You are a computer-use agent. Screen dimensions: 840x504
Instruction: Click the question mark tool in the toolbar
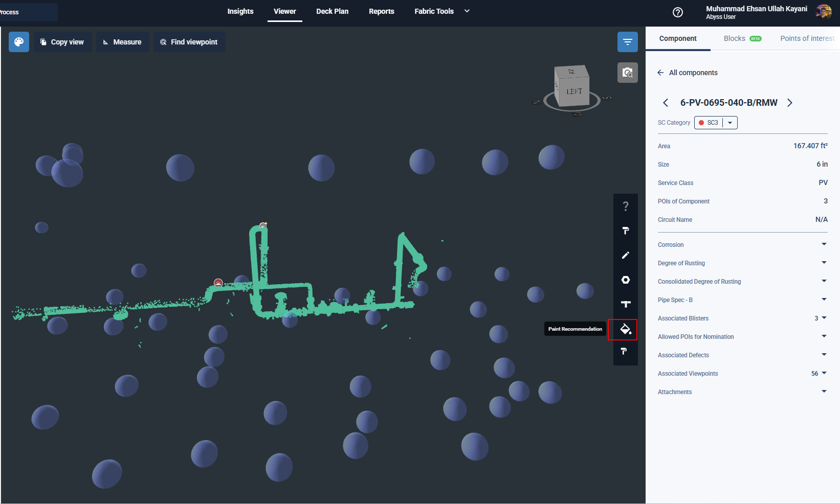(x=625, y=207)
